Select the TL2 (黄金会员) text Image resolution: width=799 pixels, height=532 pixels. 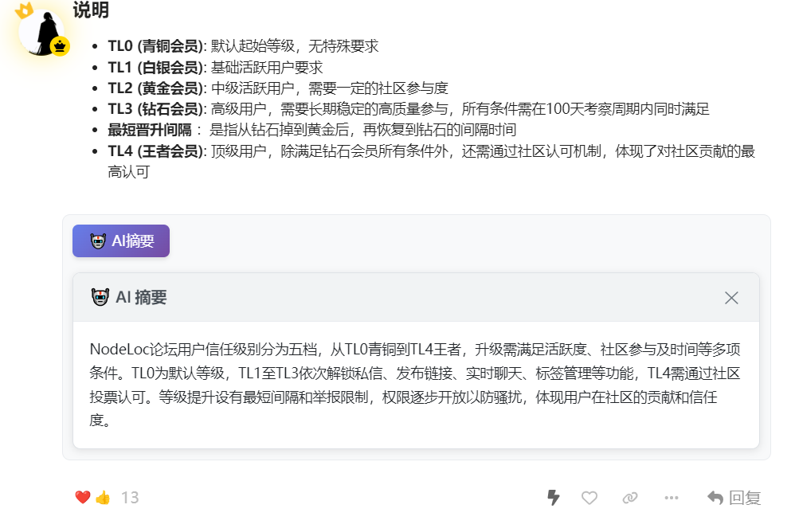click(155, 88)
